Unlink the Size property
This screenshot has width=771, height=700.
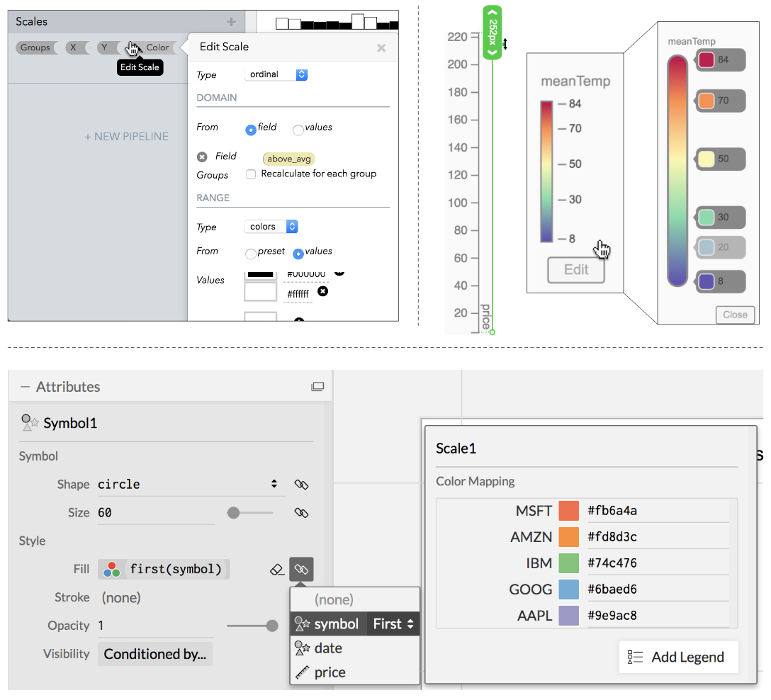(301, 513)
